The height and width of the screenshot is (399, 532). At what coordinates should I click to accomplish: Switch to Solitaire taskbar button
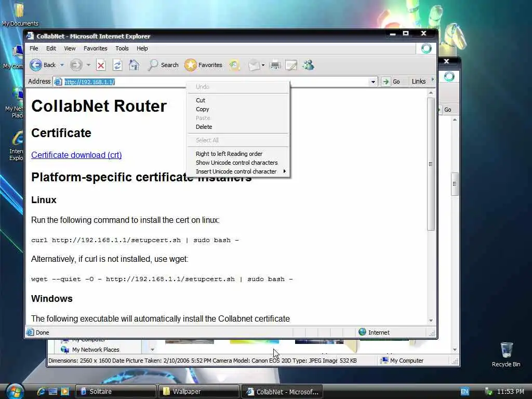coord(115,392)
